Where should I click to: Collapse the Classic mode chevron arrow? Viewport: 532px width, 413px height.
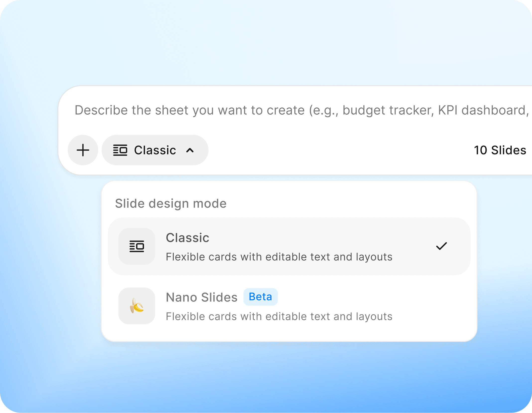point(190,150)
